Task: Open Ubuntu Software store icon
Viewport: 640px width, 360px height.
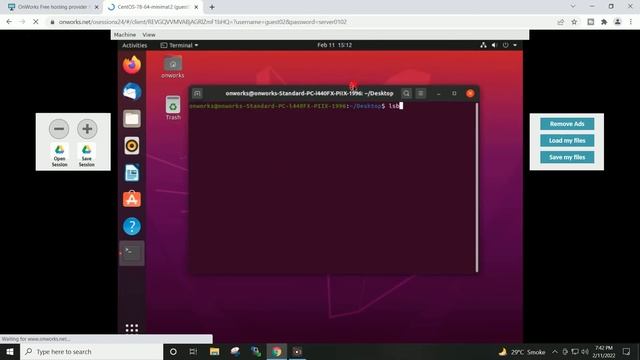Action: tap(132, 199)
